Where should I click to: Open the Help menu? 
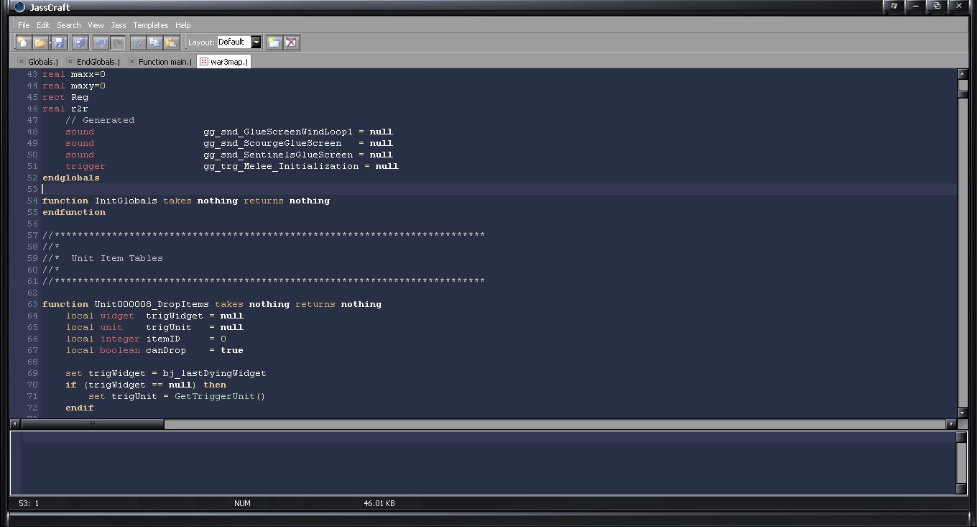point(183,25)
